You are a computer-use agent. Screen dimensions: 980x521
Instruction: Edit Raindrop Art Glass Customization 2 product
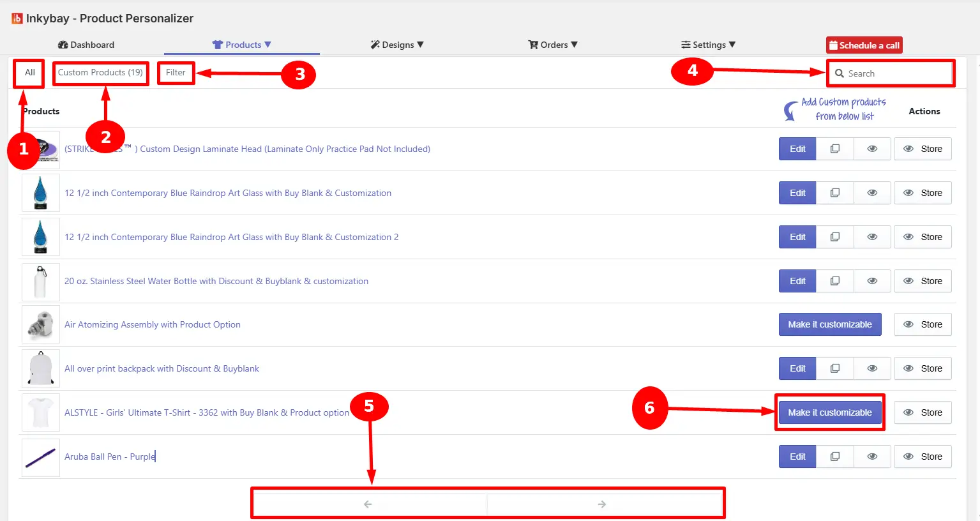(797, 237)
